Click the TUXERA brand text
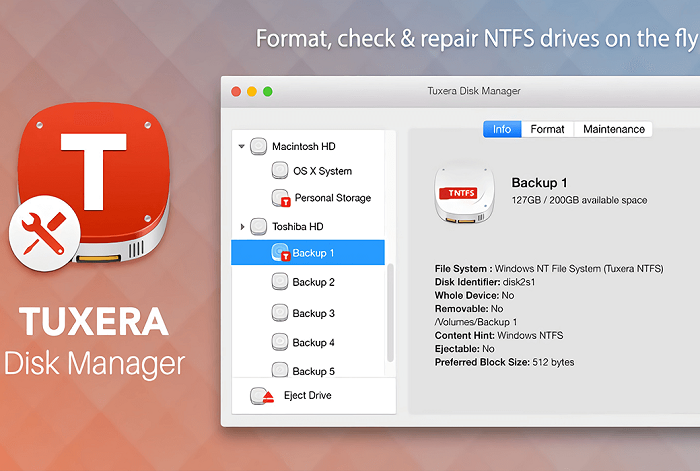The height and width of the screenshot is (471, 700). [x=94, y=321]
